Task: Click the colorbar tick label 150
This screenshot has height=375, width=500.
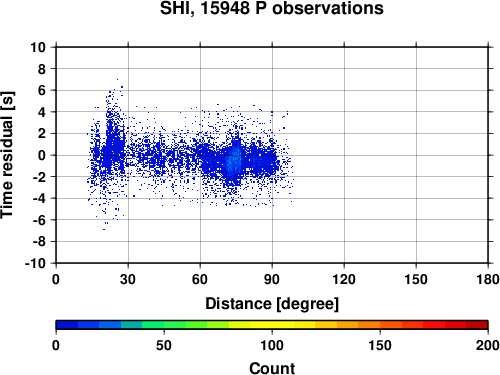Action: (380, 345)
